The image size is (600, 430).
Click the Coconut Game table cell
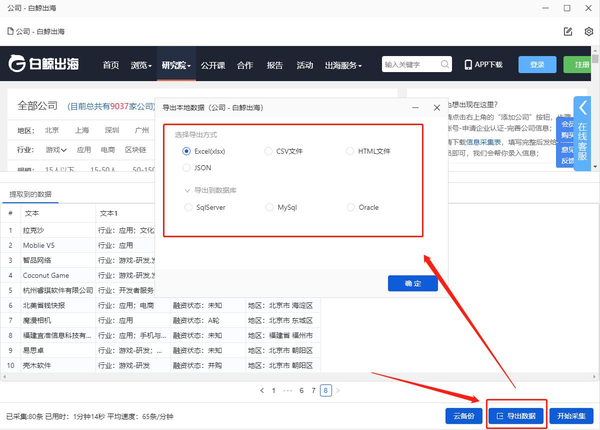pyautogui.click(x=58, y=275)
